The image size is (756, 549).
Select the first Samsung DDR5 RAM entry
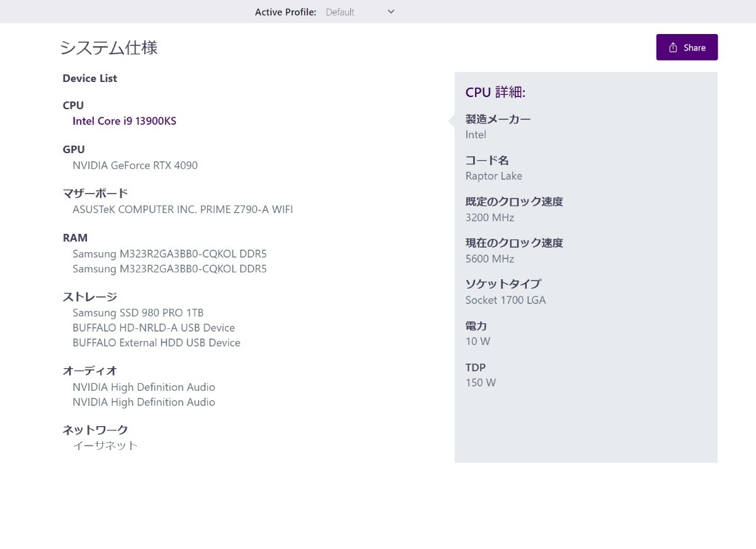pyautogui.click(x=169, y=254)
